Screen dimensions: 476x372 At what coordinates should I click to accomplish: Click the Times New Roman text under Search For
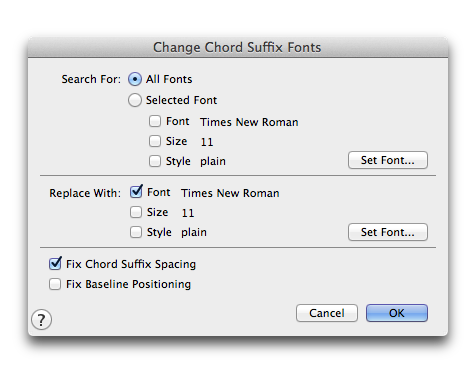pyautogui.click(x=249, y=122)
